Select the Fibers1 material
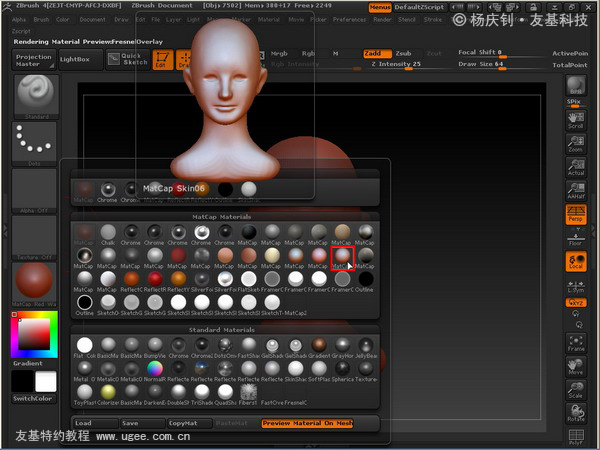Image resolution: width=600 pixels, height=450 pixels. tap(248, 395)
